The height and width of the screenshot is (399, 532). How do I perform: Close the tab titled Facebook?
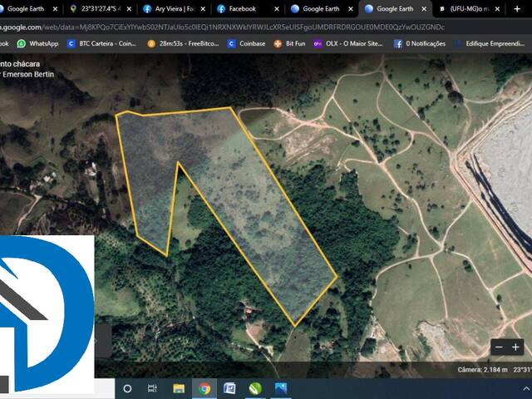click(277, 9)
